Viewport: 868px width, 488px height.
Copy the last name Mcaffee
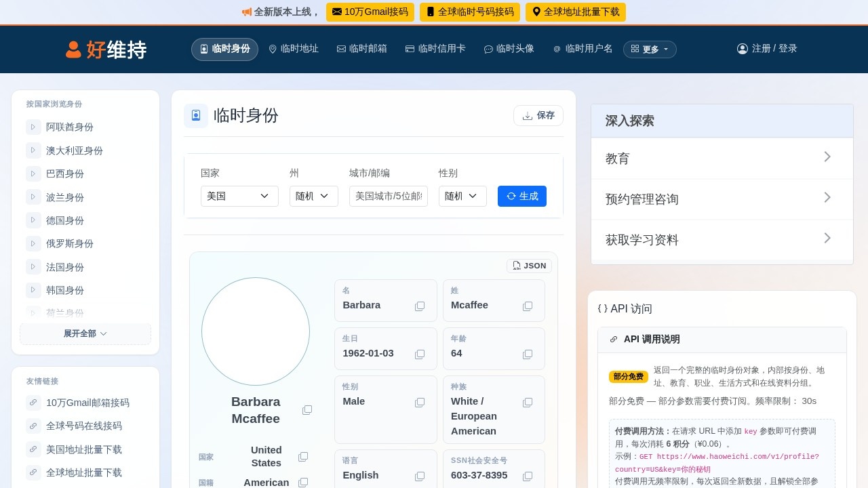point(528,306)
